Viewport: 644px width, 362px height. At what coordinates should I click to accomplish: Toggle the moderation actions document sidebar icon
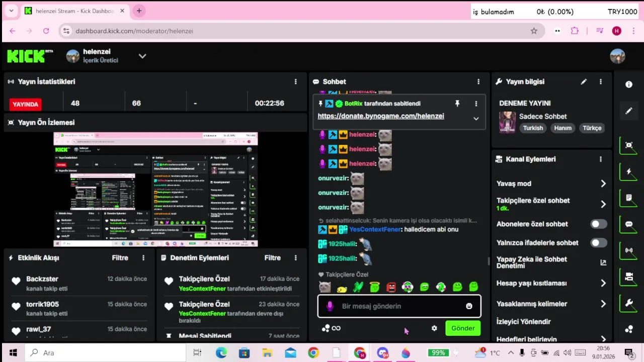(x=629, y=198)
